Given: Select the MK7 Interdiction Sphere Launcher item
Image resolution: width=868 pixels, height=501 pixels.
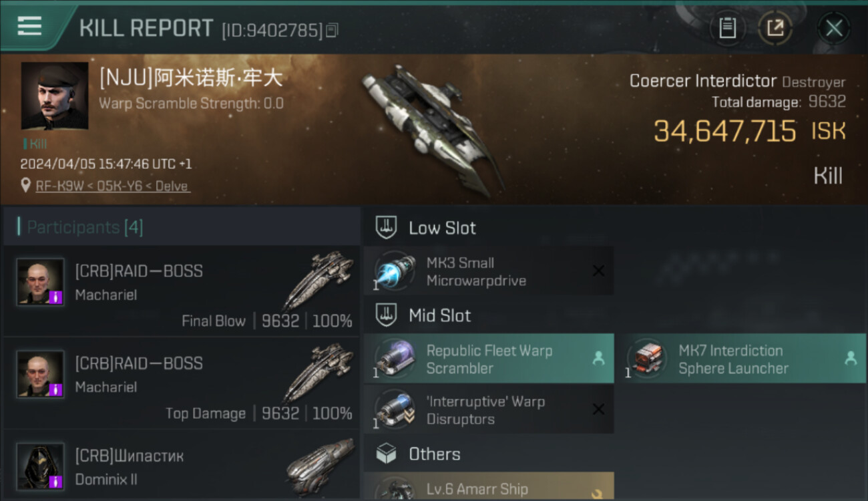Looking at the screenshot, I should pos(741,359).
